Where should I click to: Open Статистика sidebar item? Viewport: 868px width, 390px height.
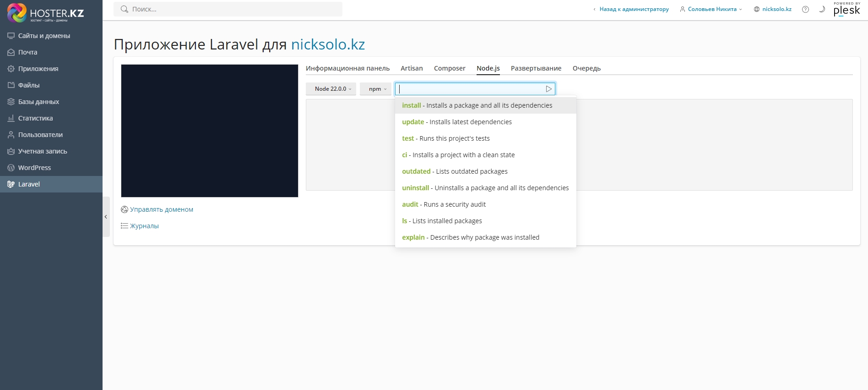point(51,118)
